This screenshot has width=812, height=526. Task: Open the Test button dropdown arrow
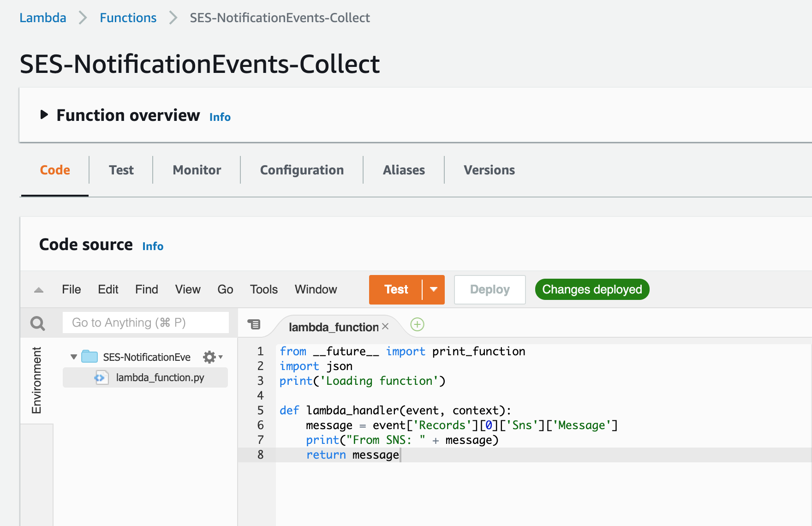click(434, 290)
